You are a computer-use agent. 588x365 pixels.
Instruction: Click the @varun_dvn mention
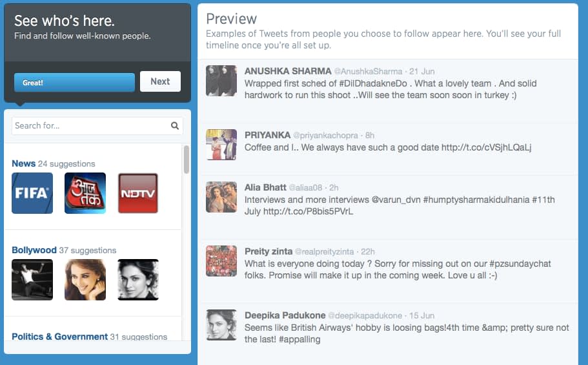(396, 200)
